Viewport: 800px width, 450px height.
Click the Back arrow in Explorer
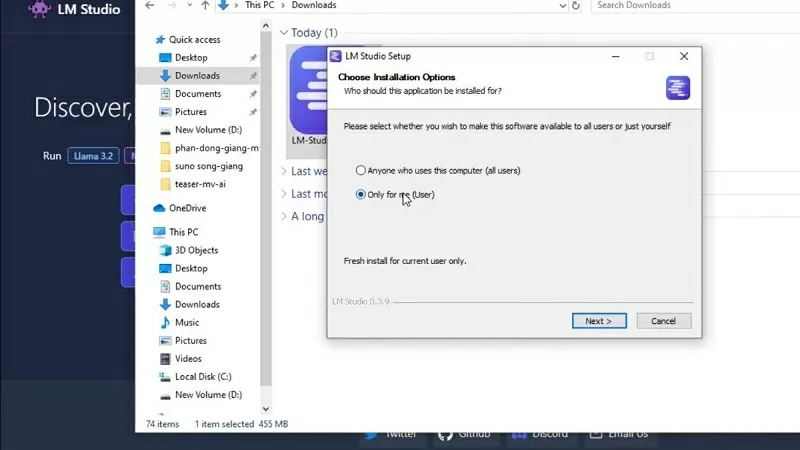click(x=148, y=5)
